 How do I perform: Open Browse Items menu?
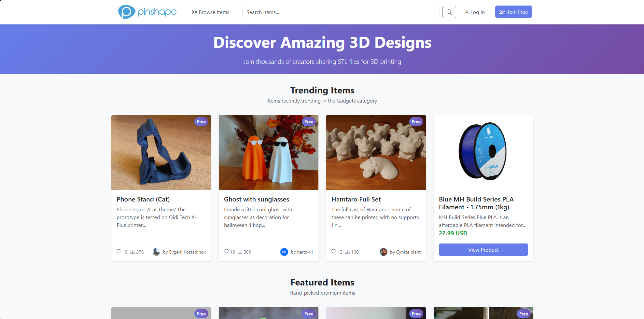211,12
